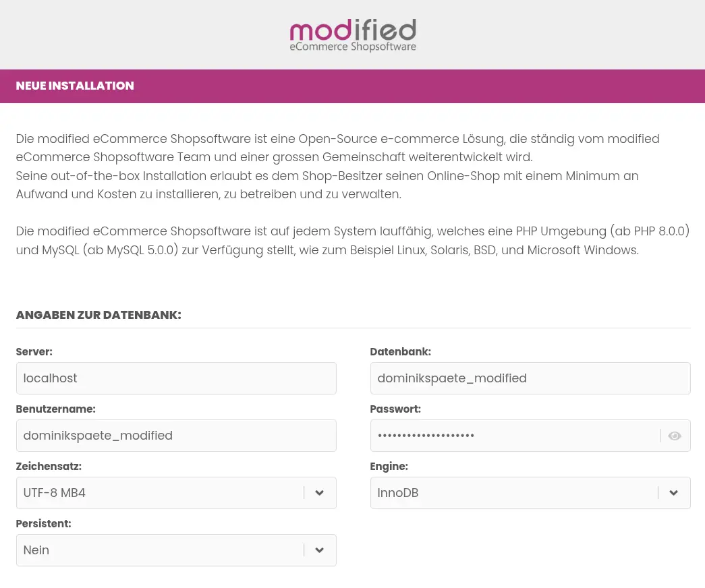
Task: Focus the Server field containing localhost
Action: click(x=176, y=378)
